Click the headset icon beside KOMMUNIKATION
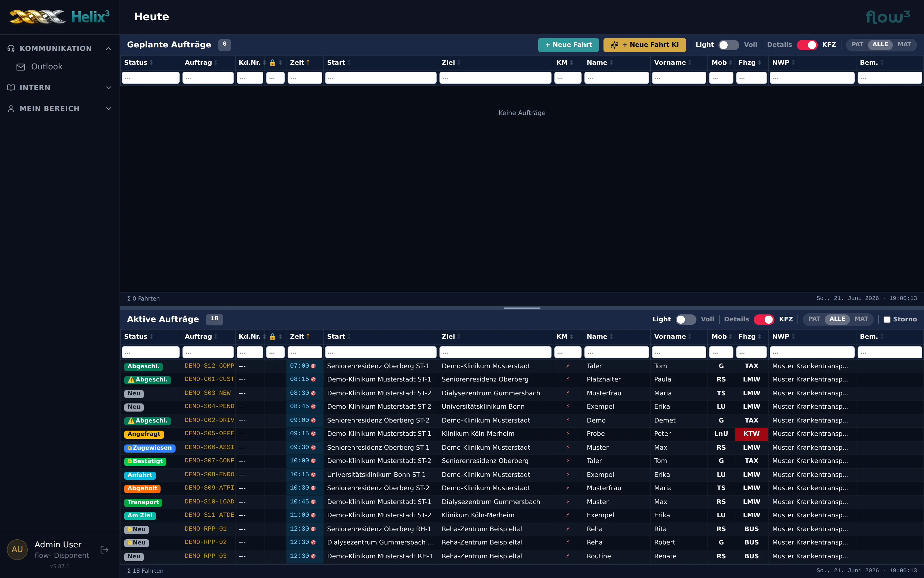 click(11, 49)
